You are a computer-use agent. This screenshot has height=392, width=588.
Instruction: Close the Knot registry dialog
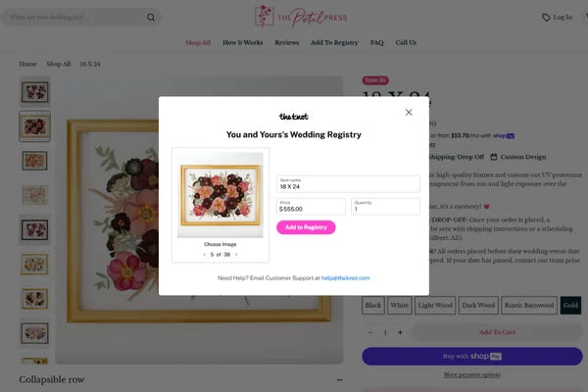tap(409, 112)
